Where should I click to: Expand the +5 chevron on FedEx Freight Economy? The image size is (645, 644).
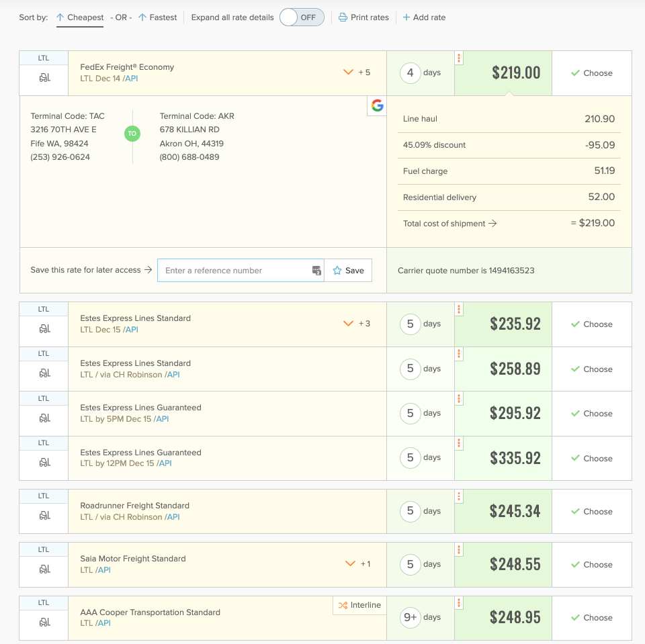349,72
